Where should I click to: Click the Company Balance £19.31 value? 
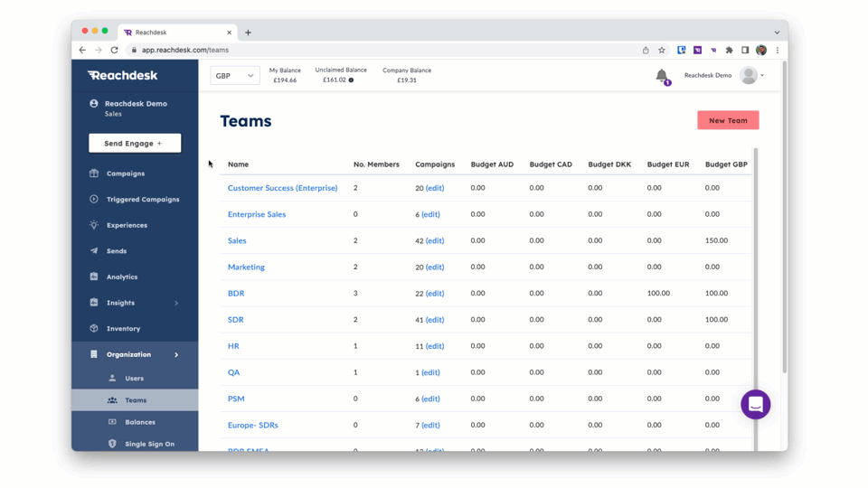407,80
